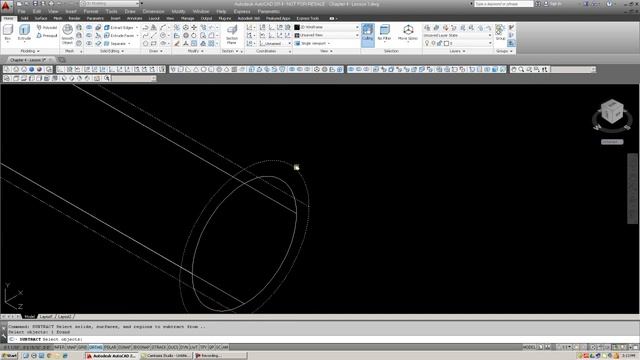Switch to the Manage ribbon tab
The image size is (640, 360).
[187, 18]
